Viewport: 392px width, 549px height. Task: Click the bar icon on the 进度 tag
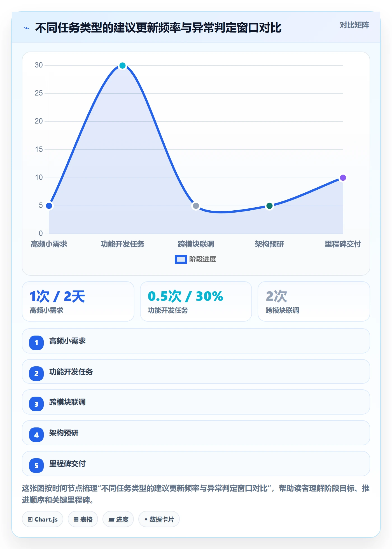[111, 520]
